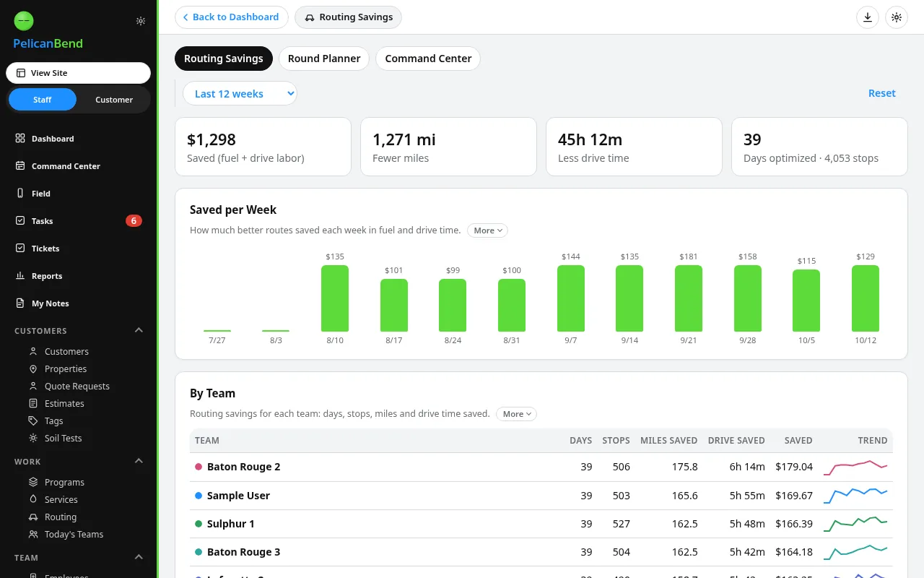Click the Baton Rouge 2 trend sparkline
924x578 pixels.
coord(855,467)
